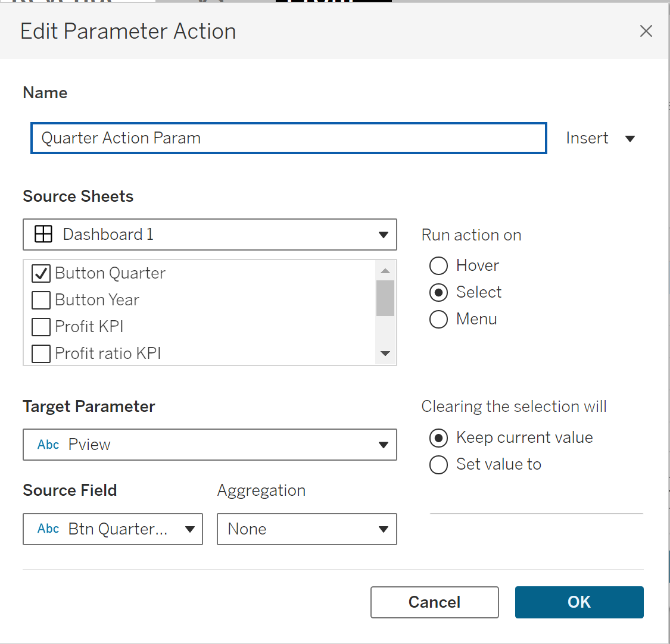Click the Abc icon beside Btn Quarter
This screenshot has width=670, height=644.
point(48,529)
